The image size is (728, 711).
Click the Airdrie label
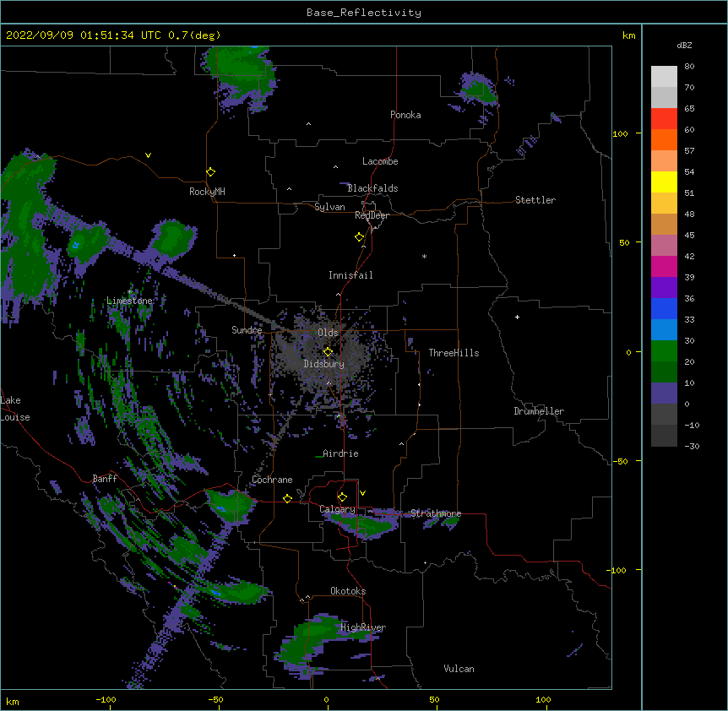tap(341, 453)
